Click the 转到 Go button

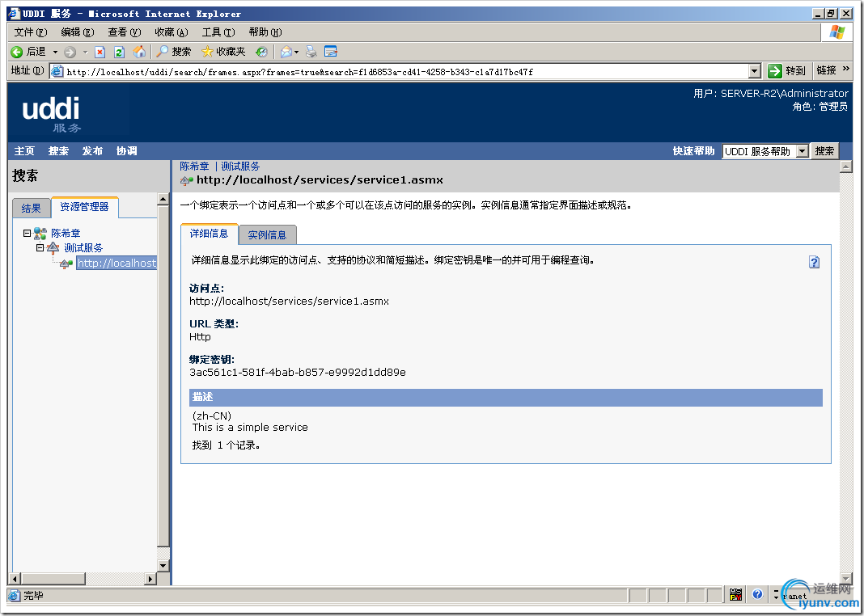click(x=787, y=71)
